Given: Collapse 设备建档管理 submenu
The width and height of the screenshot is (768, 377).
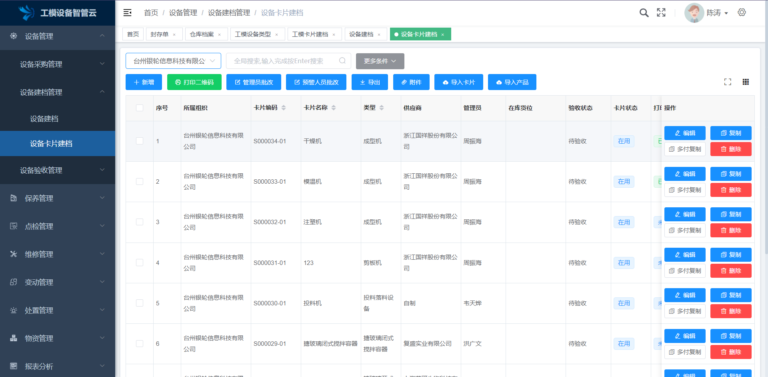Looking at the screenshot, I should [x=57, y=92].
